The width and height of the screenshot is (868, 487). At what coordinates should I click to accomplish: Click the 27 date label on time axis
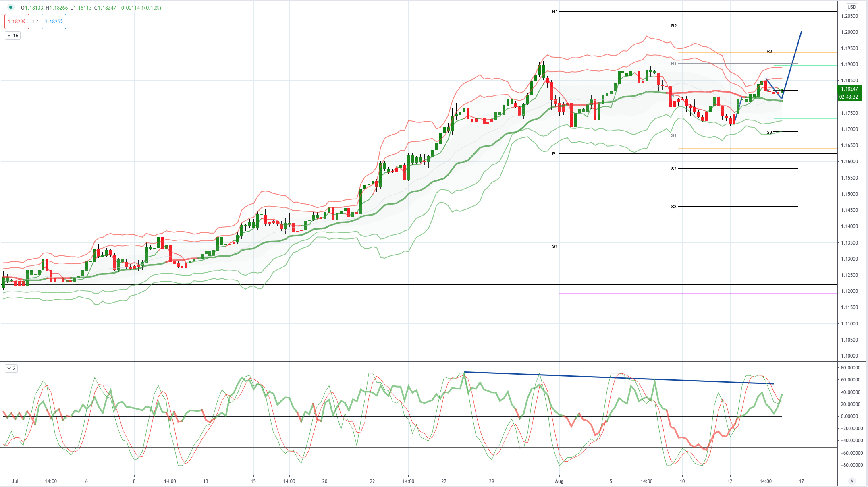click(x=444, y=481)
